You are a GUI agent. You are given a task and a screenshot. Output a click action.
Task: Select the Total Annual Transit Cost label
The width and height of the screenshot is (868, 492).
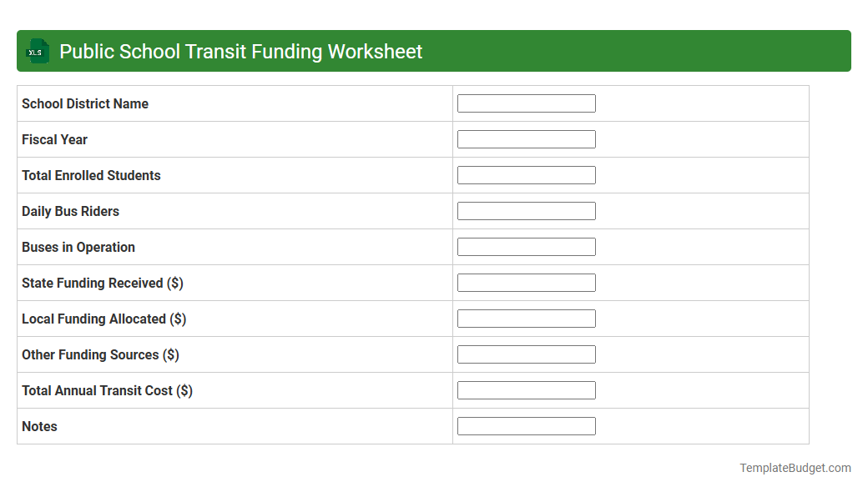106,390
